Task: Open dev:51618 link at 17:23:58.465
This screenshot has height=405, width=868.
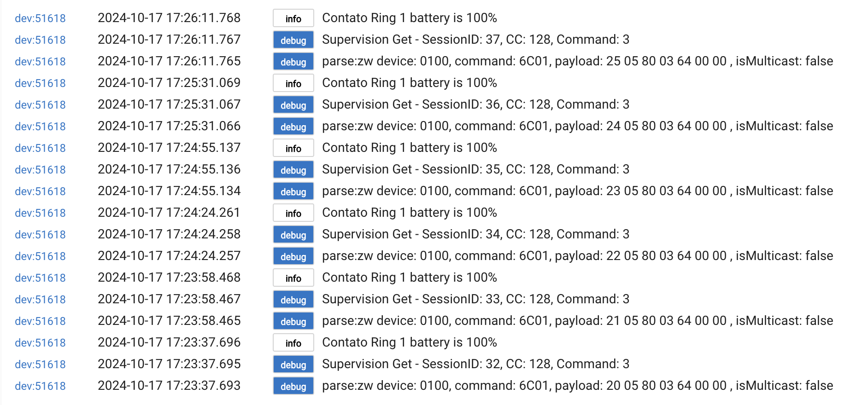Action: pyautogui.click(x=40, y=321)
